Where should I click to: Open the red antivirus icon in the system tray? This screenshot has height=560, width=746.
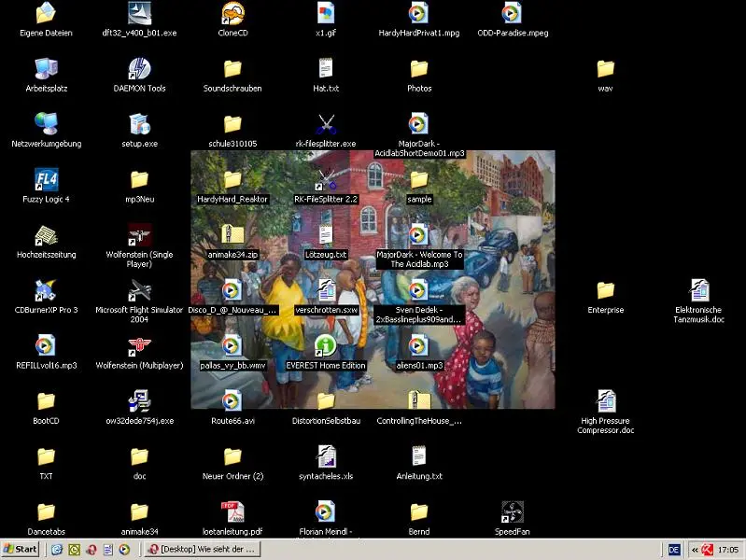[x=708, y=550]
